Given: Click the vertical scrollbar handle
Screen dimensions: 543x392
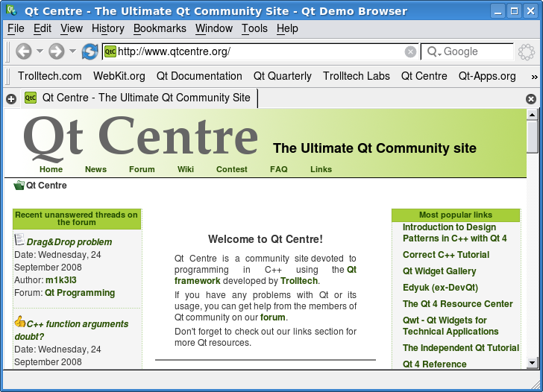Looking at the screenshot, I should [x=532, y=136].
